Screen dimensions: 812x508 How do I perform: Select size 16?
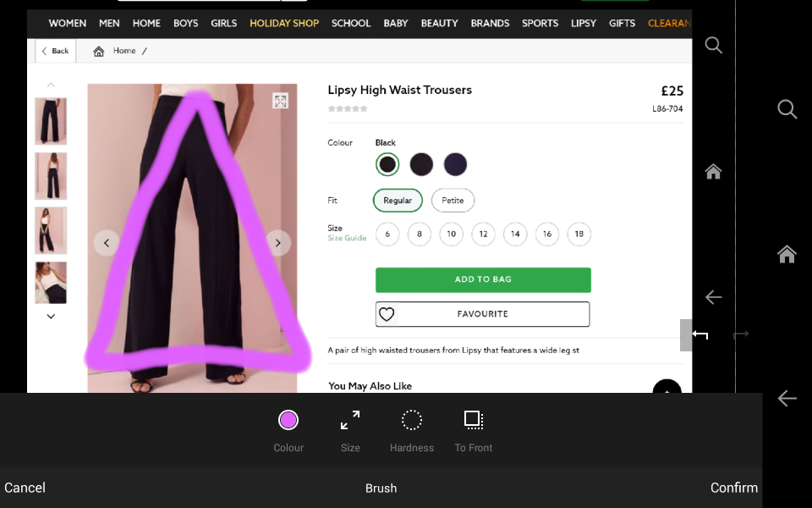(547, 234)
